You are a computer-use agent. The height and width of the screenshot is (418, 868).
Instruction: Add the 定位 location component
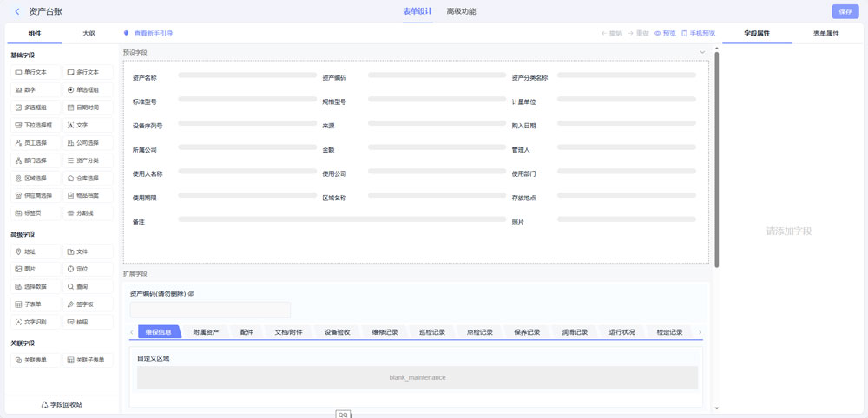click(x=89, y=269)
